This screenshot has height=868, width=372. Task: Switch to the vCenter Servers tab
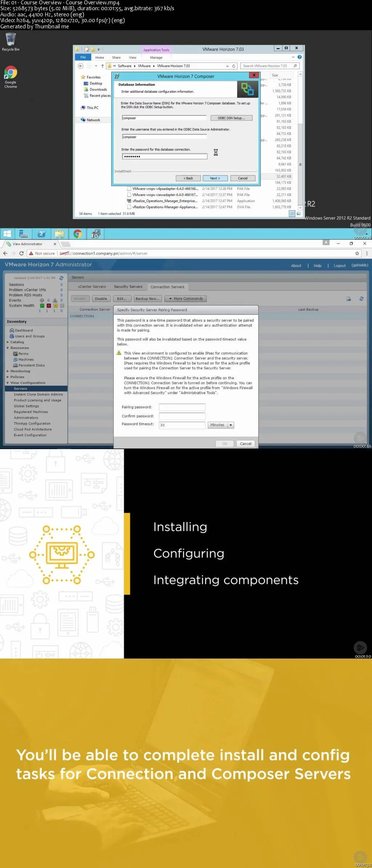92,287
